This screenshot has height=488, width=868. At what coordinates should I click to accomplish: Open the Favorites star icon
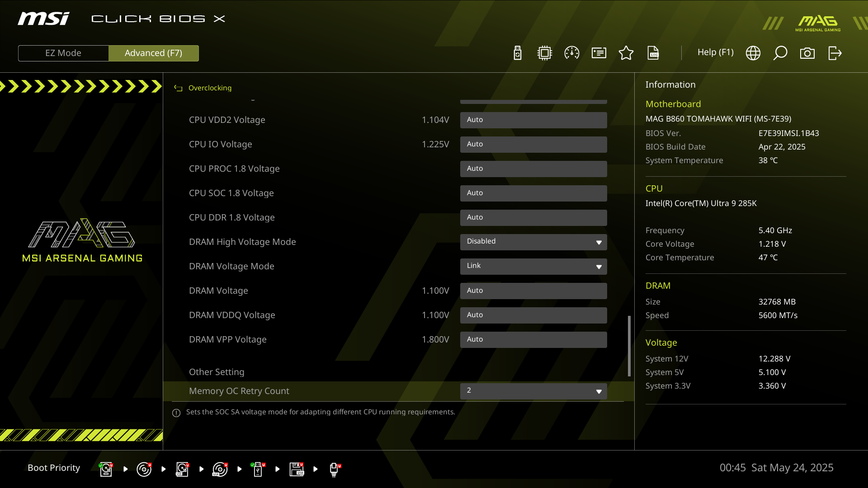click(626, 53)
